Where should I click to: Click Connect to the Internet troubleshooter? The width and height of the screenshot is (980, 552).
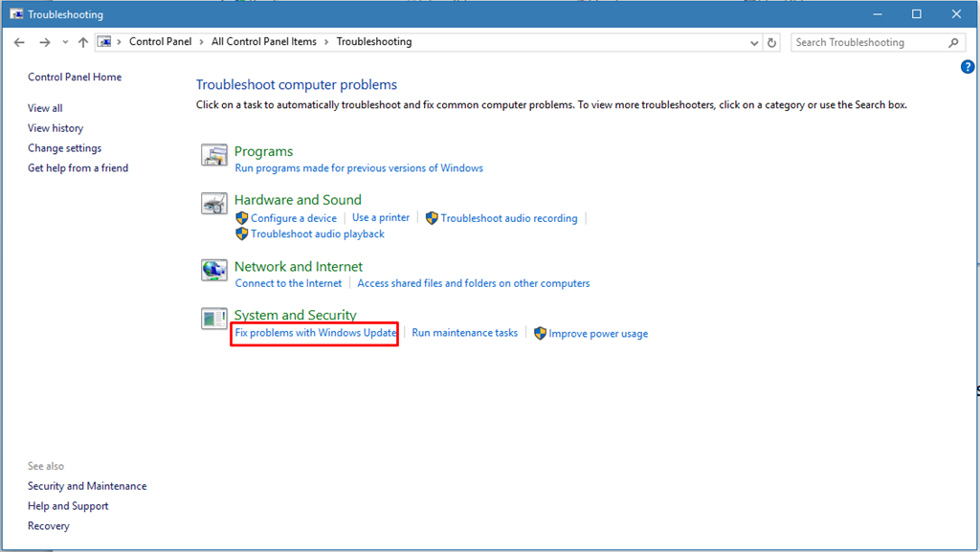[x=289, y=283]
